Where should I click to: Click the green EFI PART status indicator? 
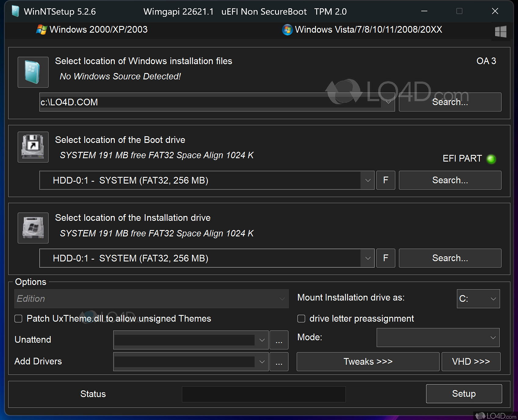pyautogui.click(x=491, y=159)
